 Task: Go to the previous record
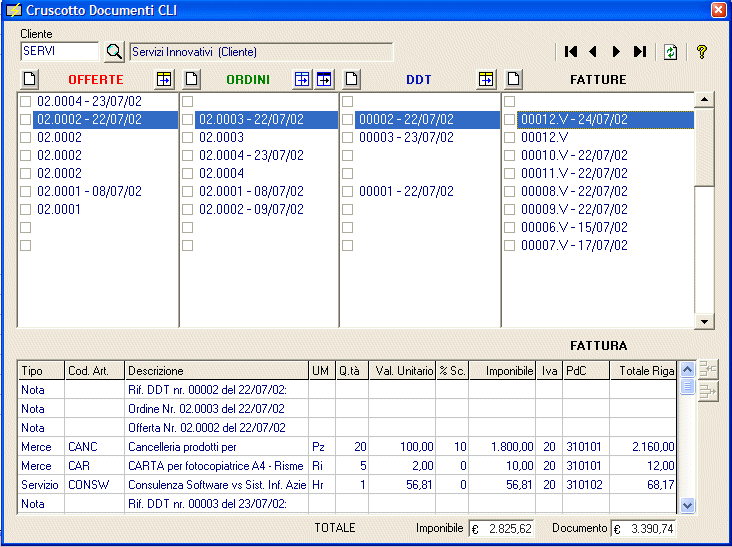click(593, 52)
